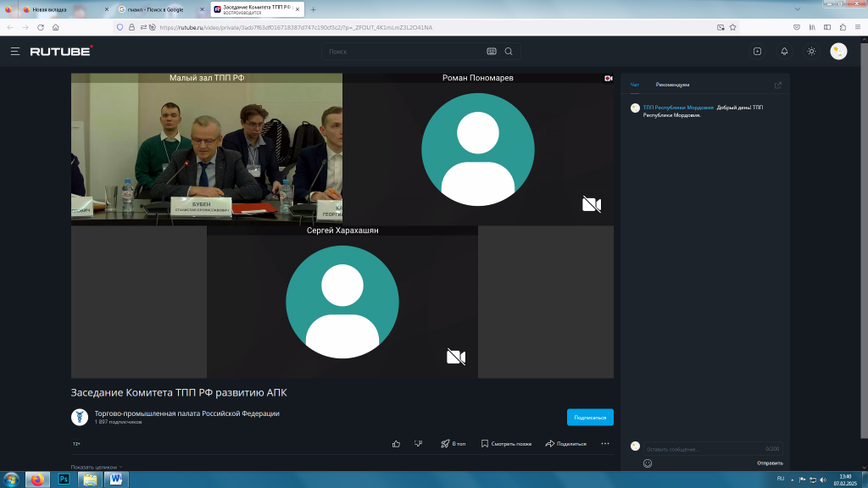Viewport: 868px width, 488px height.
Task: Click the thumbs up like icon
Action: tap(396, 443)
